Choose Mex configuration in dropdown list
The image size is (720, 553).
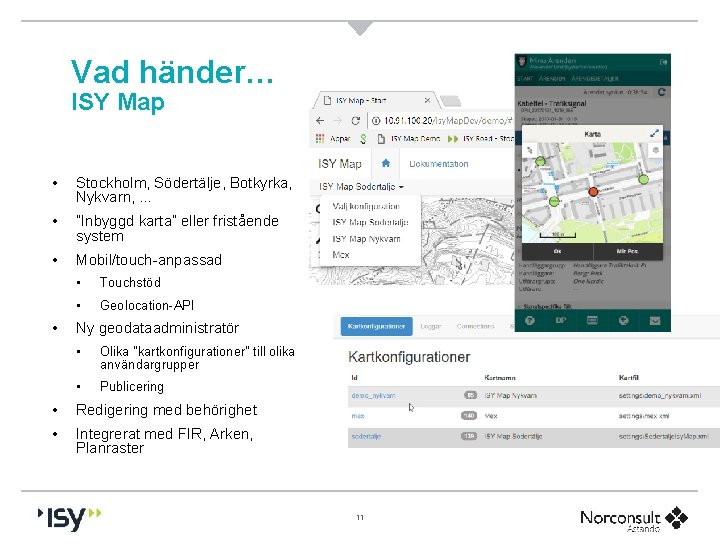(x=341, y=254)
